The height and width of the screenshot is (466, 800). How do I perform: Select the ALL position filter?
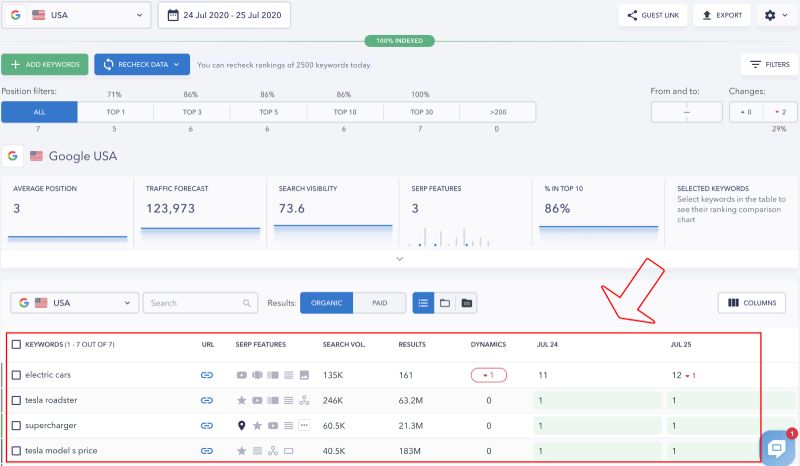(x=39, y=112)
